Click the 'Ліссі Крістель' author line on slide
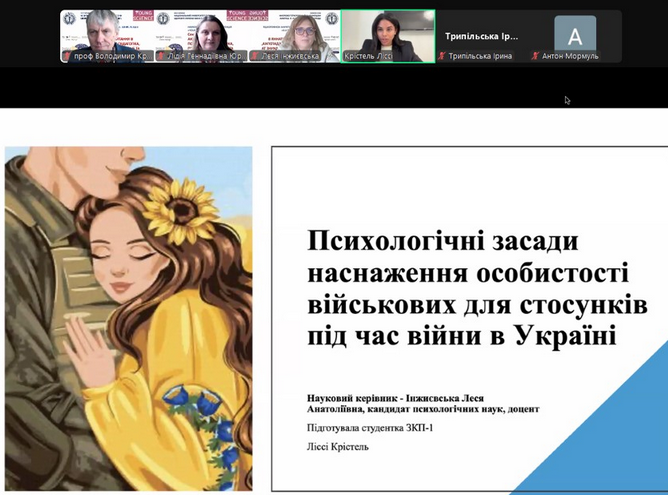 [x=337, y=447]
